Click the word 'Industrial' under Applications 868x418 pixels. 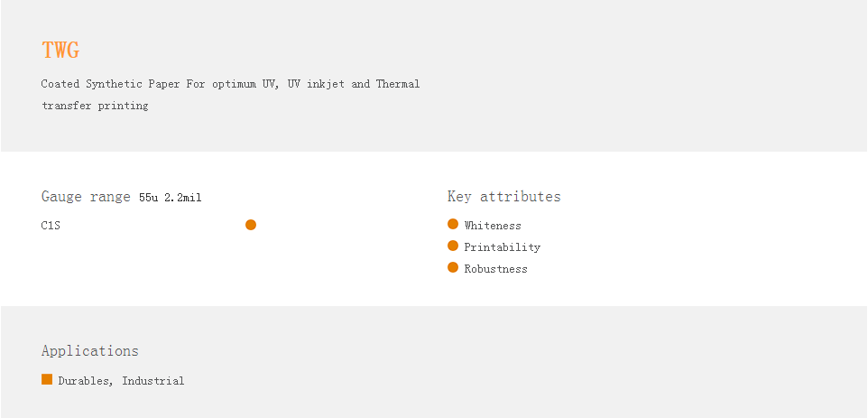153,381
